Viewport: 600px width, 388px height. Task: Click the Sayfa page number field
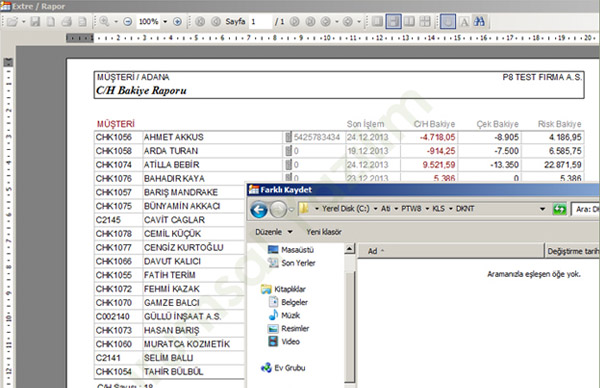[261, 22]
